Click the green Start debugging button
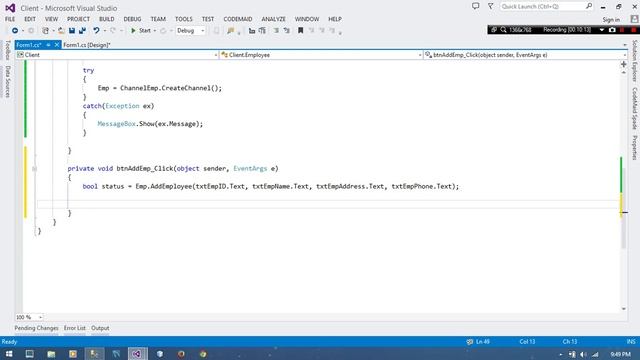The height and width of the screenshot is (360, 640). point(141,31)
